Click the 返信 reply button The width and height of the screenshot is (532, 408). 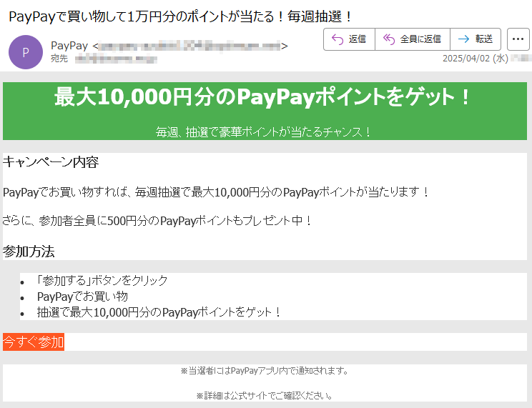tap(349, 39)
